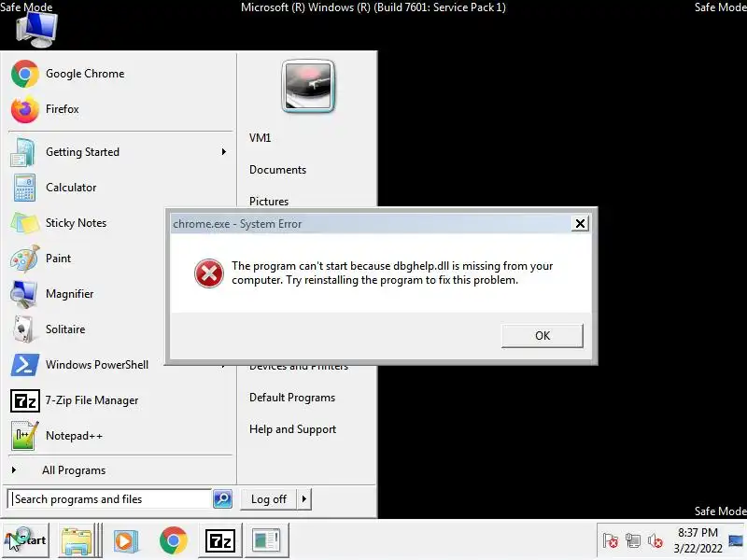Open All Programs list
Viewport: 747px width, 560px height.
pyautogui.click(x=74, y=470)
